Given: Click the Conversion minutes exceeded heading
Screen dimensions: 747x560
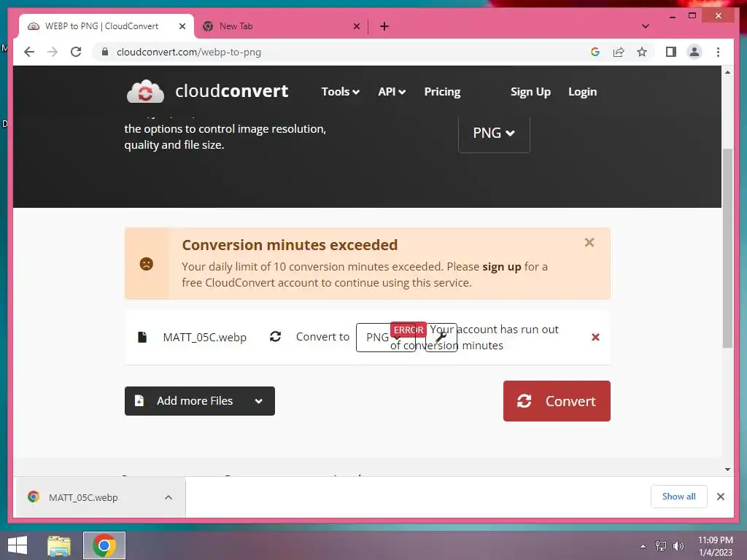Looking at the screenshot, I should coord(290,245).
